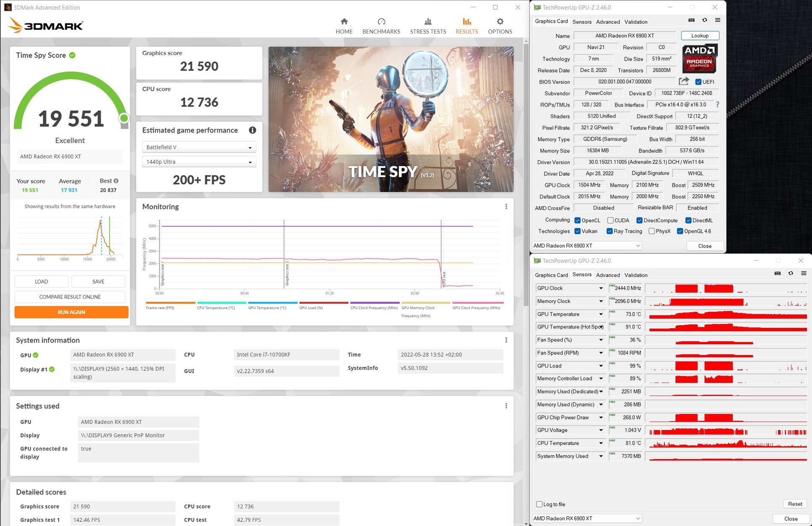Switch to Graphics Card tab in Sensors window

(551, 275)
